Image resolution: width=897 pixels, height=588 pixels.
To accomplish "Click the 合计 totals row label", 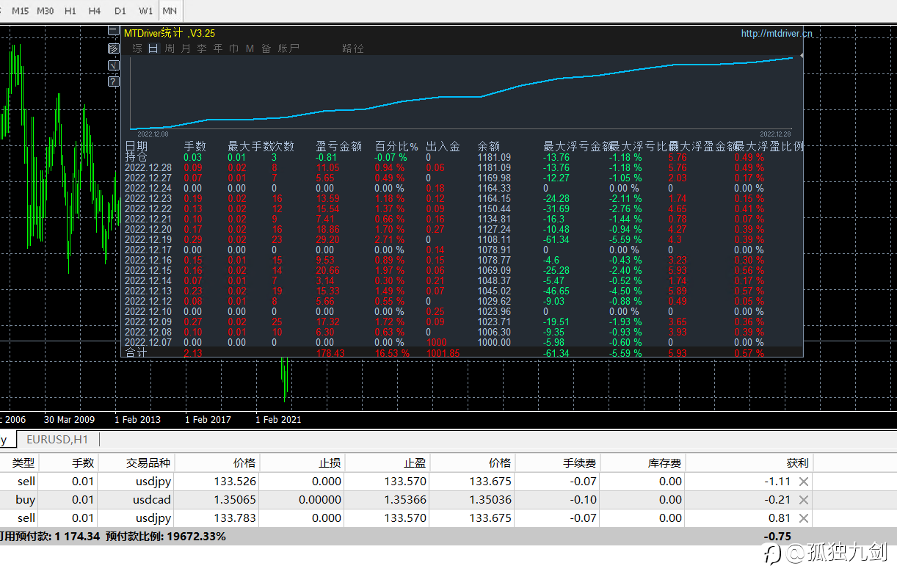I will 137,353.
